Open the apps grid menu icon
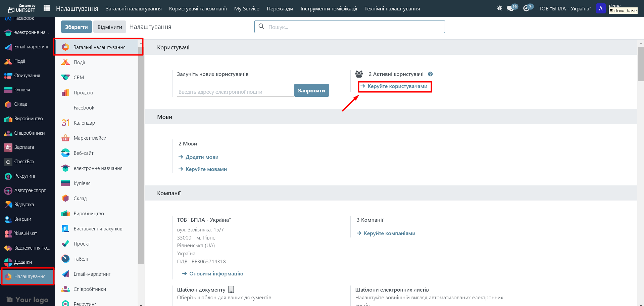The image size is (644, 306). 47,8
